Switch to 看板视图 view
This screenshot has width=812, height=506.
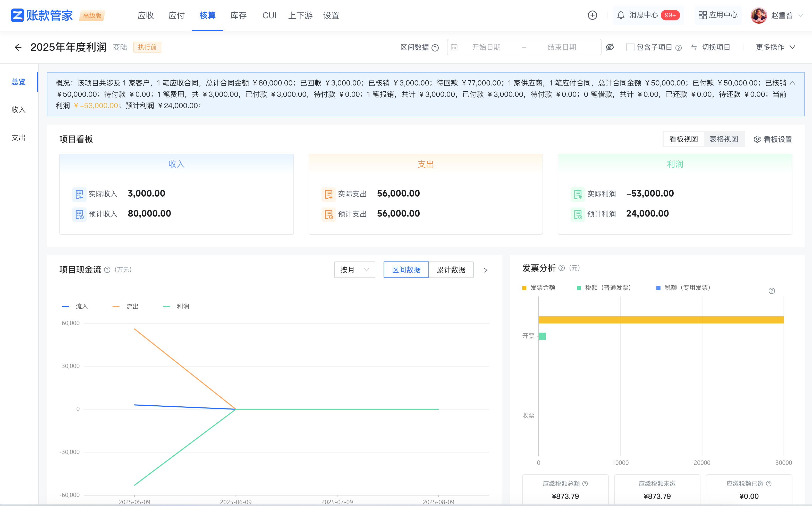(683, 139)
